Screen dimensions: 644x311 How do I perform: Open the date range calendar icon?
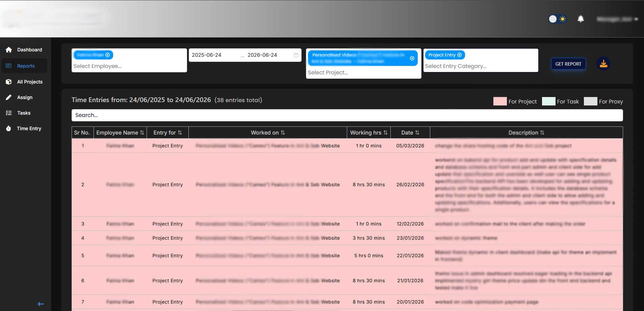coord(296,55)
